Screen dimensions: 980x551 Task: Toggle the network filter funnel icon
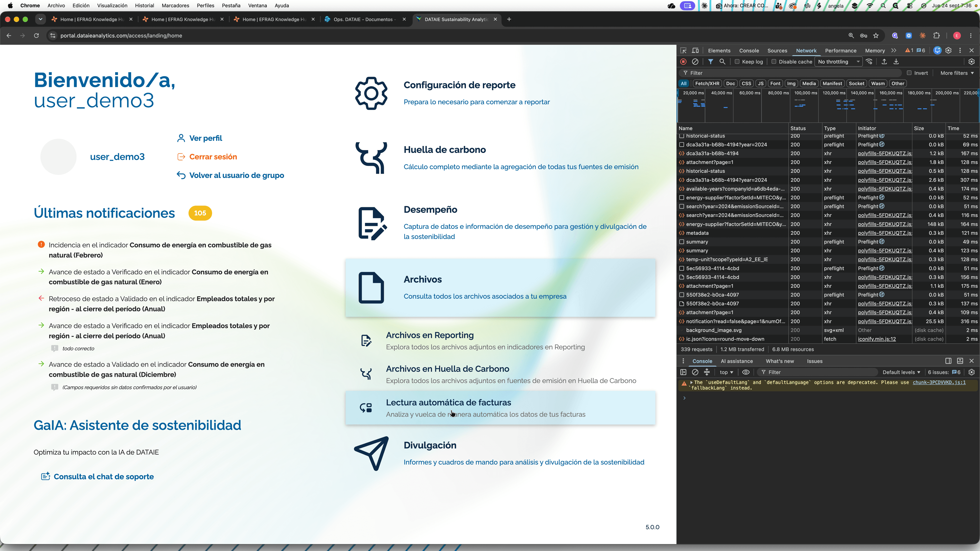click(710, 61)
